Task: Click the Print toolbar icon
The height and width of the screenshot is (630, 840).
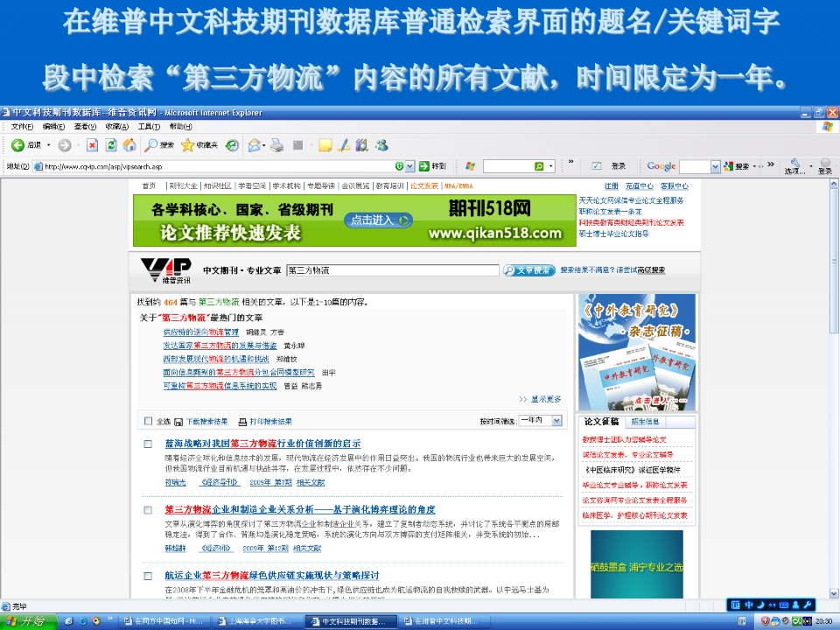Action: tap(276, 145)
